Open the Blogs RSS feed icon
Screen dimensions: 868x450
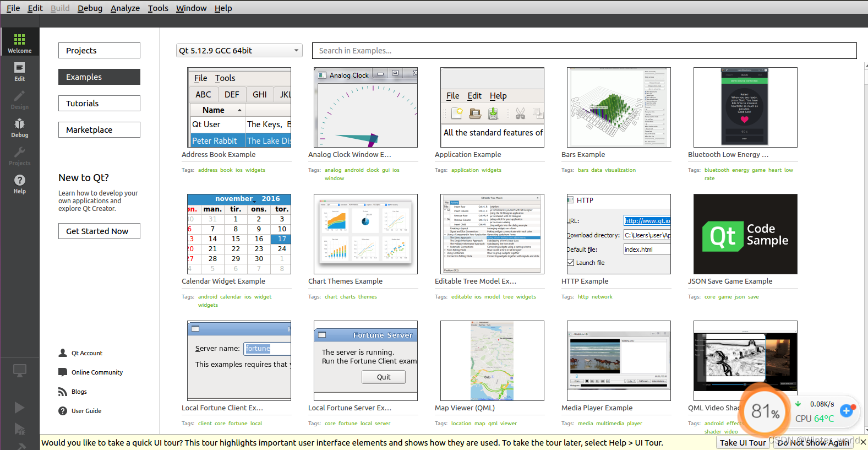63,392
